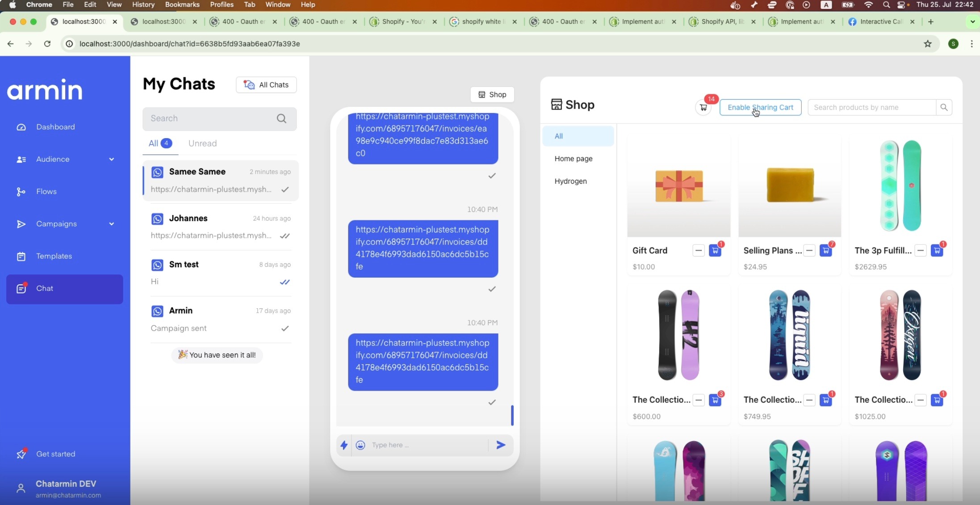Toggle the Shop panel button above chat

pos(492,95)
